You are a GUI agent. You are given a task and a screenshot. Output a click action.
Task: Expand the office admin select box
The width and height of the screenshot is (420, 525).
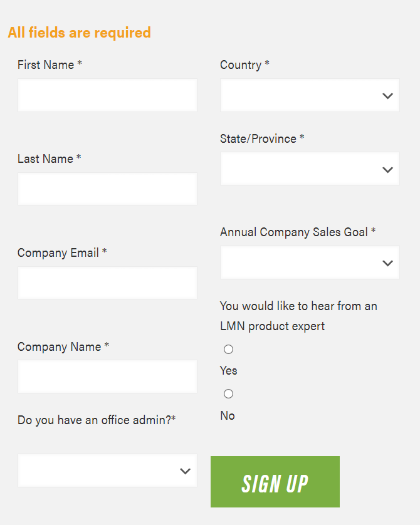99,470
